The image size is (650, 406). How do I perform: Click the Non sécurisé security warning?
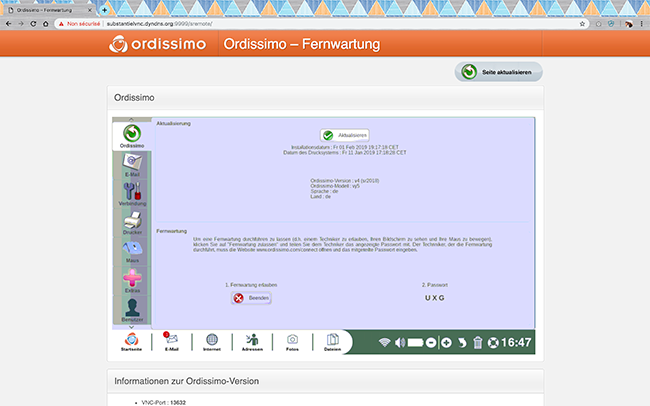(x=80, y=24)
